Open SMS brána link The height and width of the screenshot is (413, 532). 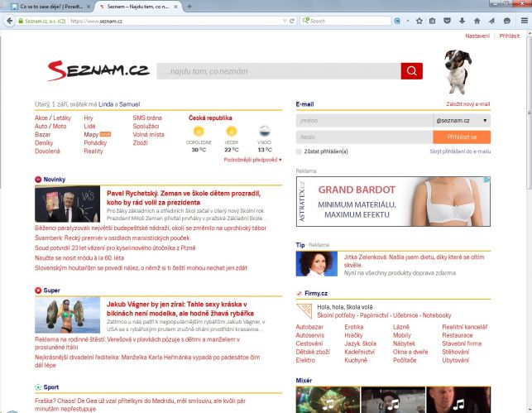click(x=147, y=118)
